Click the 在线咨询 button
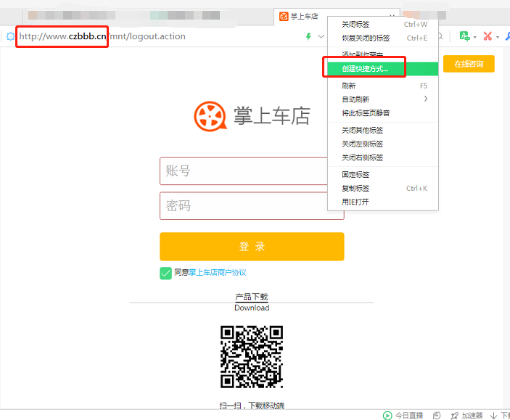The image size is (510, 420). pos(469,64)
